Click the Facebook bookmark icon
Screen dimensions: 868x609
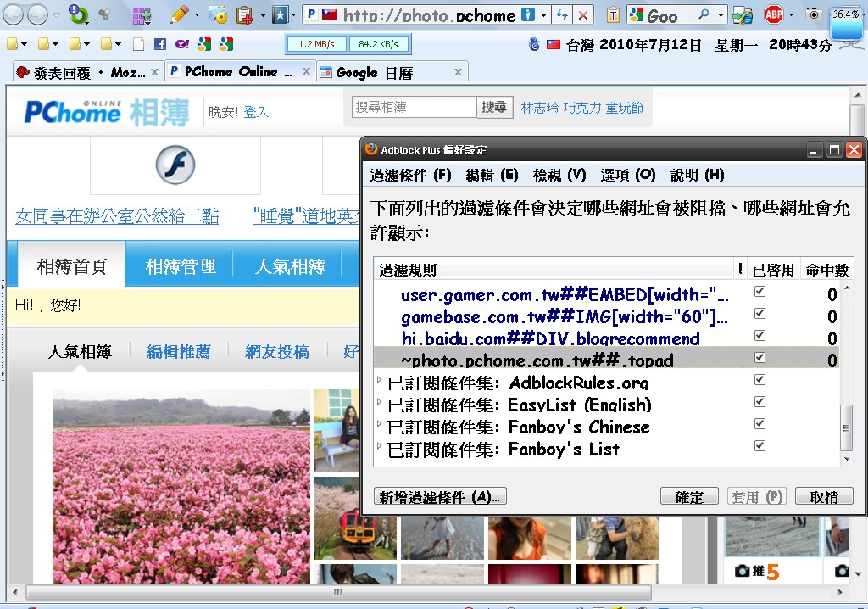[x=160, y=44]
